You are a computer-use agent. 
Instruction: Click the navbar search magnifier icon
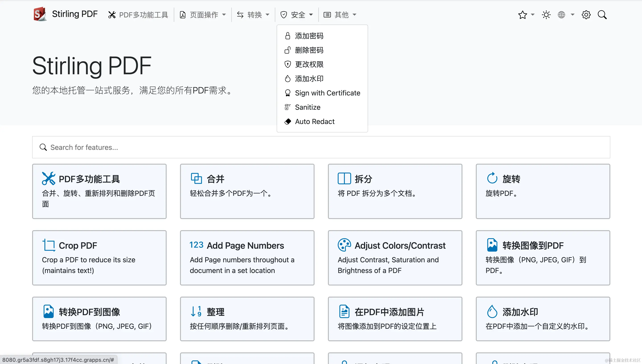point(602,15)
